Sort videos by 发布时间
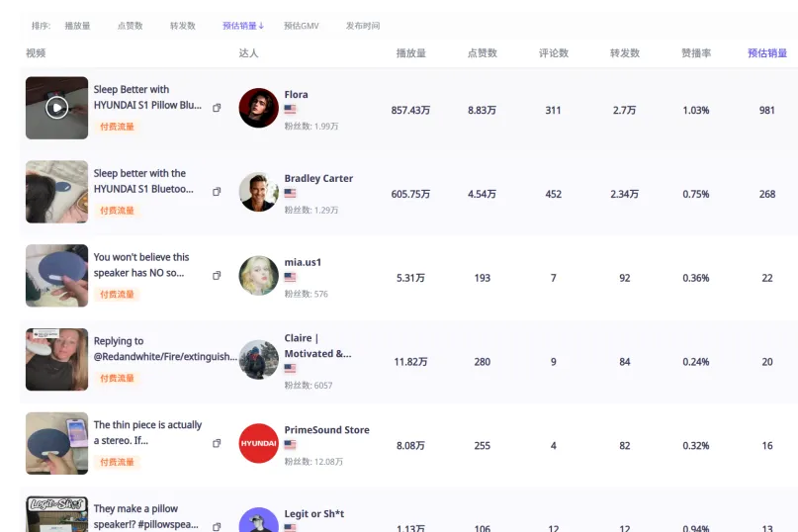 point(362,26)
